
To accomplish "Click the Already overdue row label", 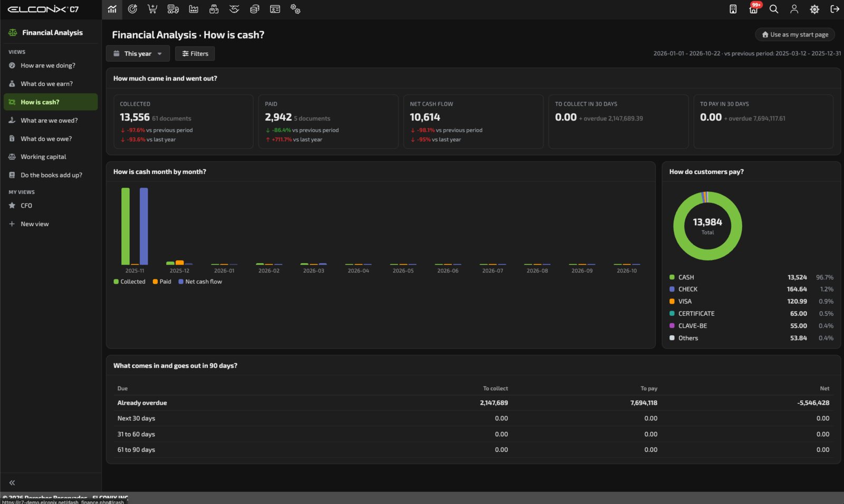I will point(142,403).
